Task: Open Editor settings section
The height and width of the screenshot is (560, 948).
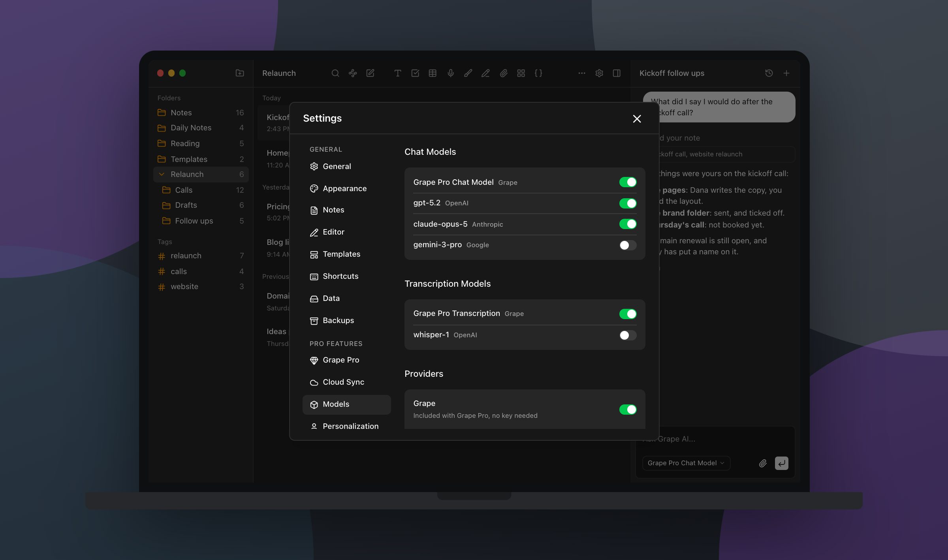Action: coord(346,232)
